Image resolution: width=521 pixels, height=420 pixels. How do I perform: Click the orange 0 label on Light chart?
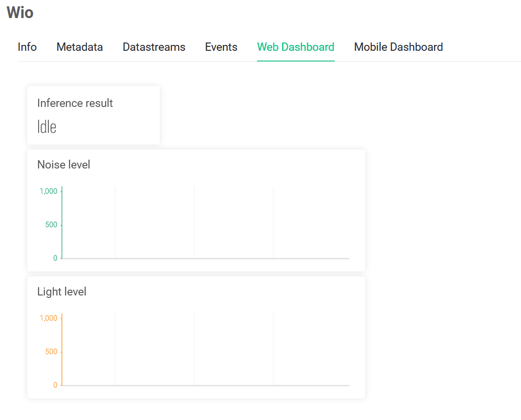coord(55,385)
